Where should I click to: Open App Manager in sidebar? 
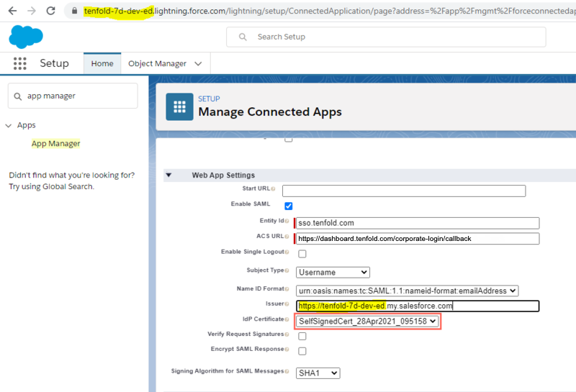[56, 144]
